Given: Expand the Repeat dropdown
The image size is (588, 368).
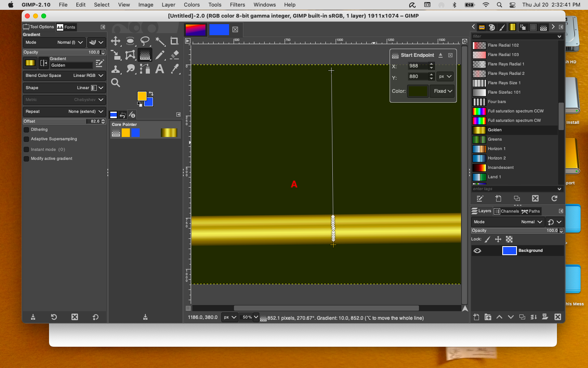Looking at the screenshot, I should click(x=64, y=112).
